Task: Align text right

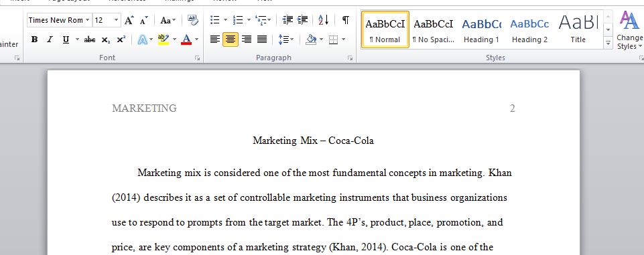Action: click(247, 39)
